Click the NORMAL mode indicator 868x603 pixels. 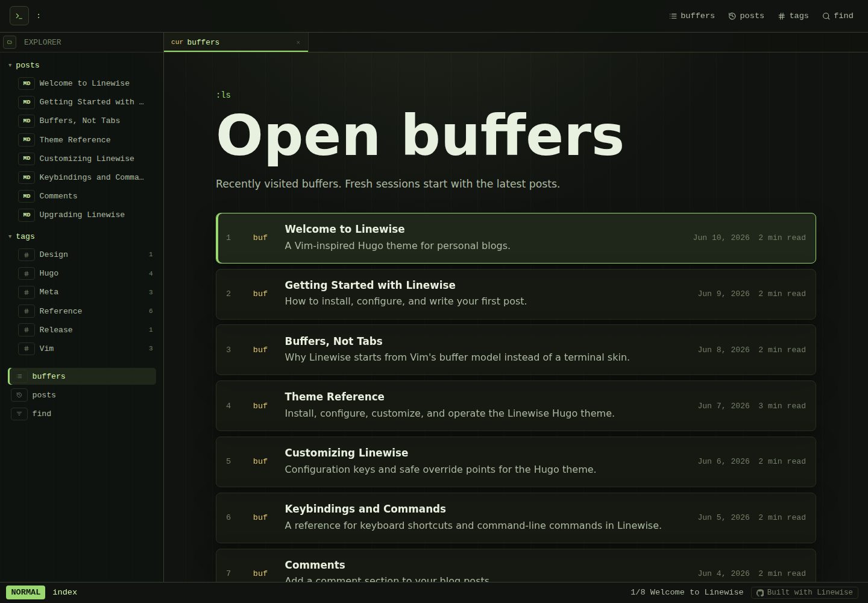[26, 592]
